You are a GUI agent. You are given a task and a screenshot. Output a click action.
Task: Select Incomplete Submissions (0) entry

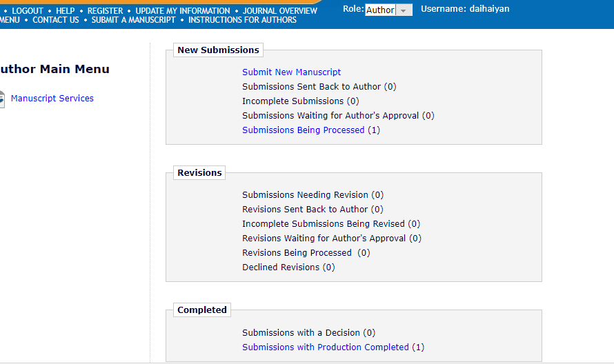(x=300, y=101)
